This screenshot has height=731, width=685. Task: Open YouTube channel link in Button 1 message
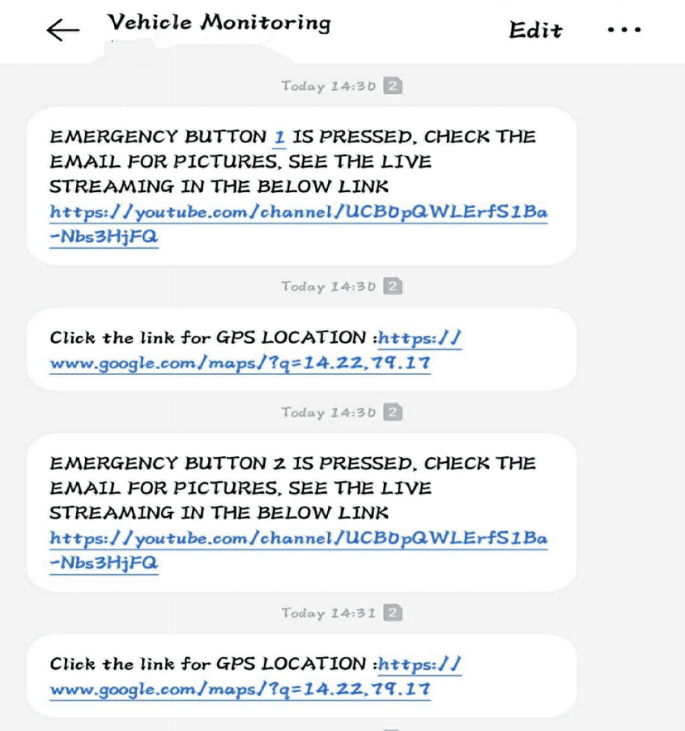298,213
